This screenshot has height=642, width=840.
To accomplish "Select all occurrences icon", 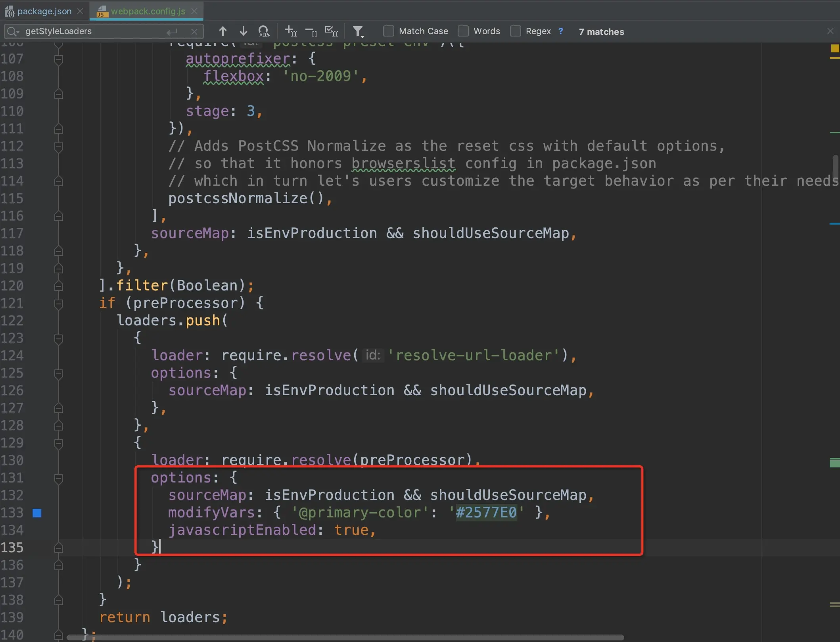I will [331, 31].
